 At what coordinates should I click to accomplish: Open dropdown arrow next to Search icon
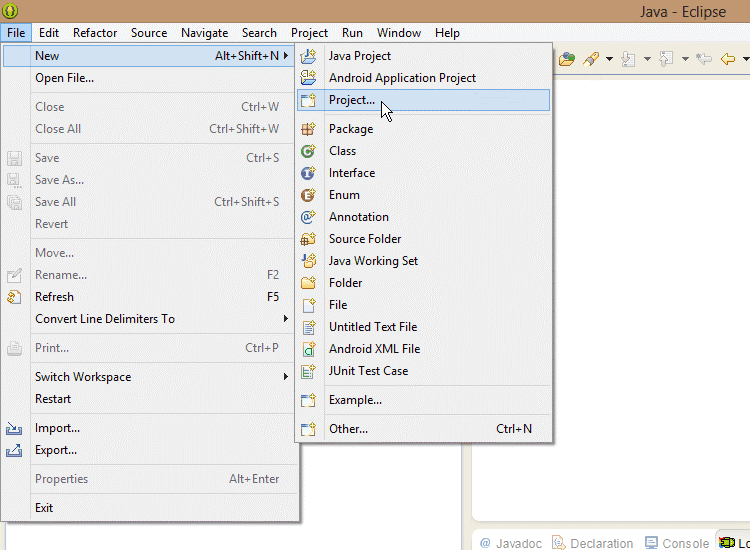coord(609,59)
